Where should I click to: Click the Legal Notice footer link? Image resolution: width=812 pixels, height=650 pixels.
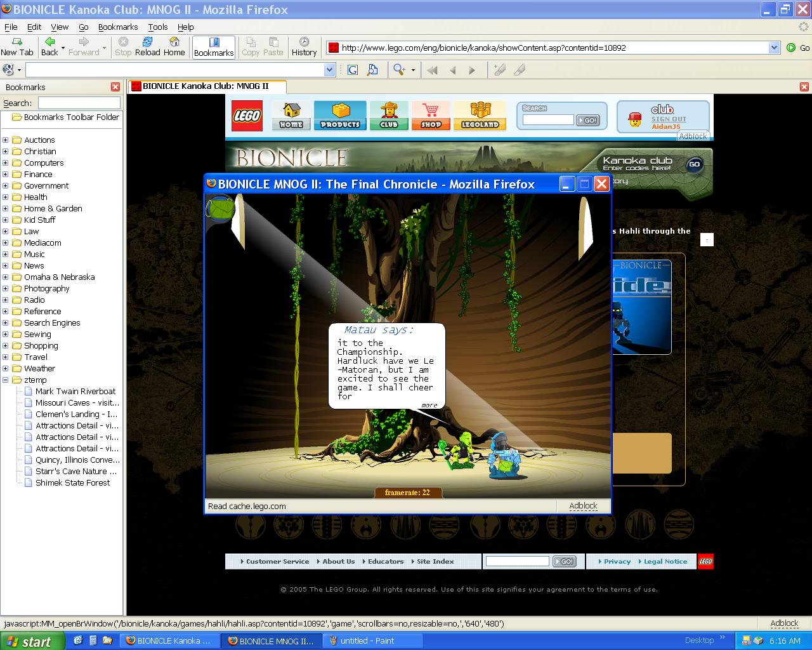tap(665, 561)
